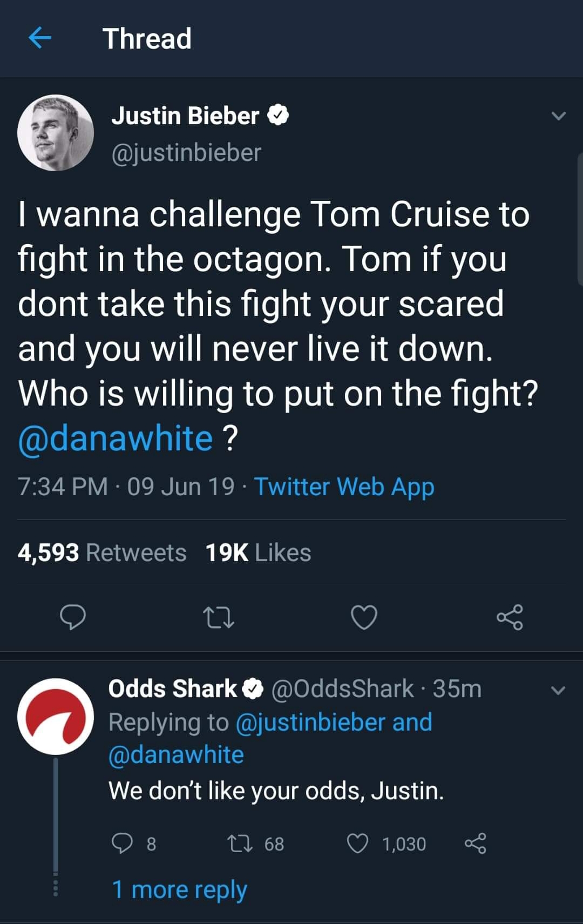
Task: Show 1 more reply
Action: pos(179,889)
